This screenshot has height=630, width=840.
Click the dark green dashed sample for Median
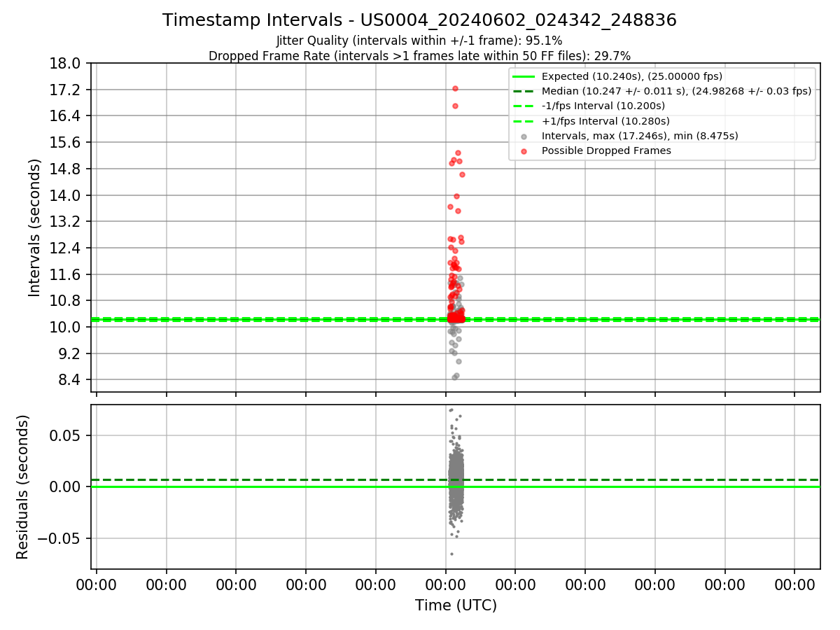(x=524, y=91)
